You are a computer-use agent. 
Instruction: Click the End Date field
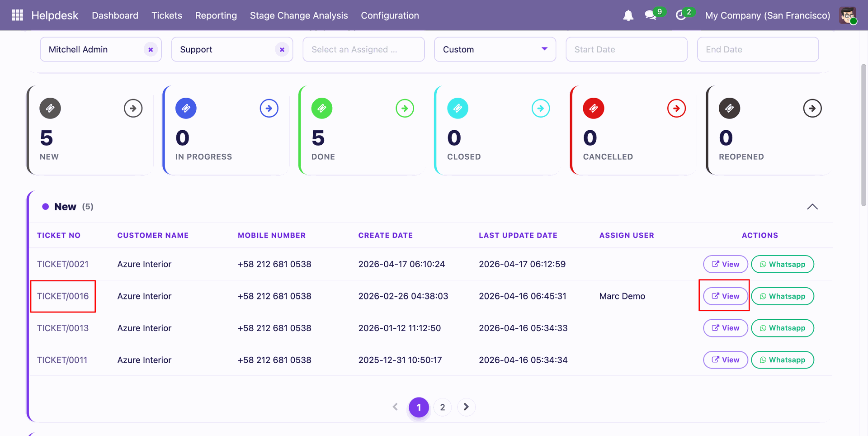coord(758,49)
